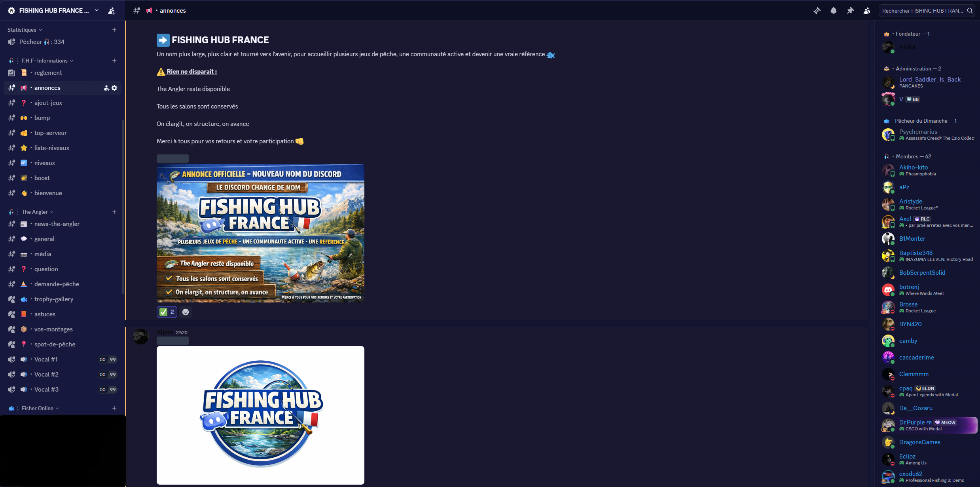Viewport: 980px width, 487px height.
Task: Open pinned messages pin icon
Action: [850, 11]
